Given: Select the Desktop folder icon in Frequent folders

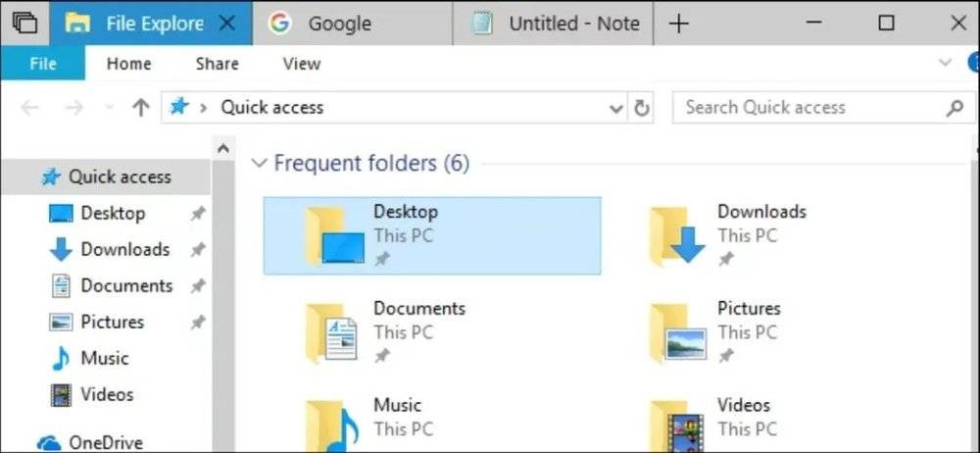Looking at the screenshot, I should pos(334,236).
